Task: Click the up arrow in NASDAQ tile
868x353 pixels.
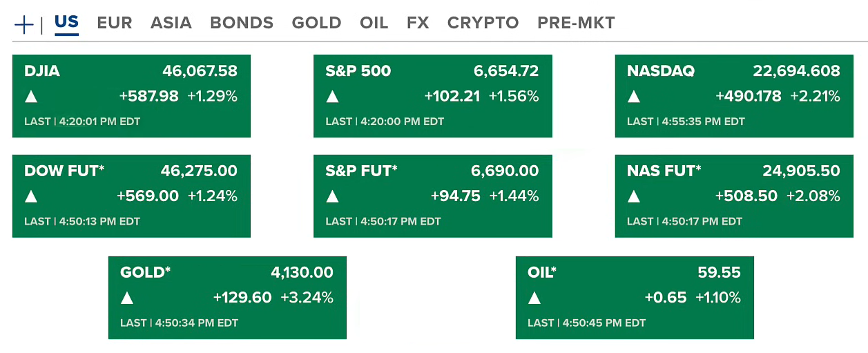Action: coord(634,97)
